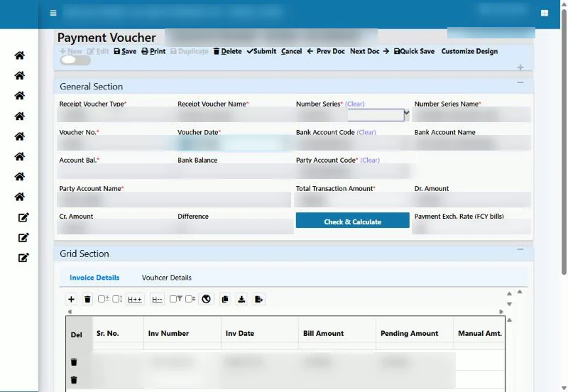The image size is (568, 392).
Task: Clear the Bank Account Code
Action: pos(366,132)
